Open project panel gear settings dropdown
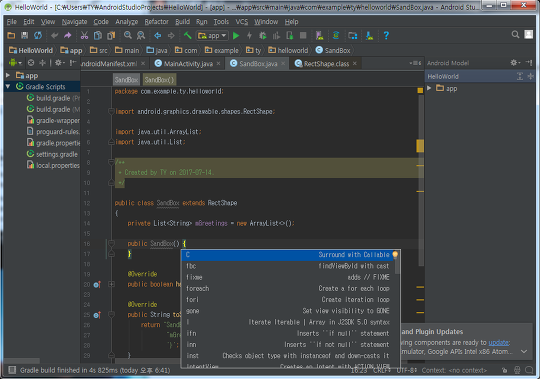 60,63
